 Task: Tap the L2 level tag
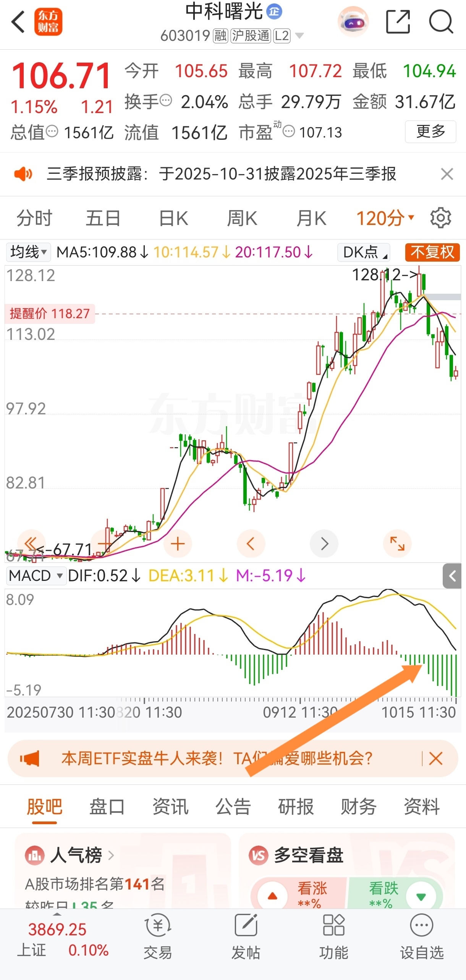point(282,36)
